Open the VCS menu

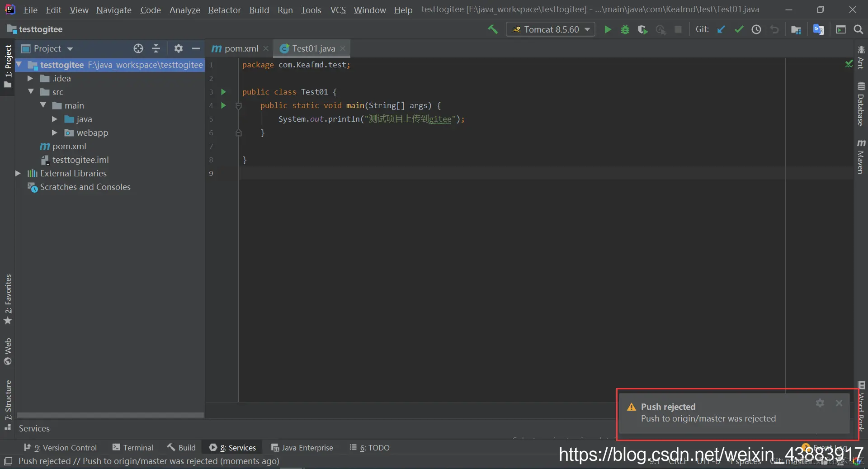point(338,9)
